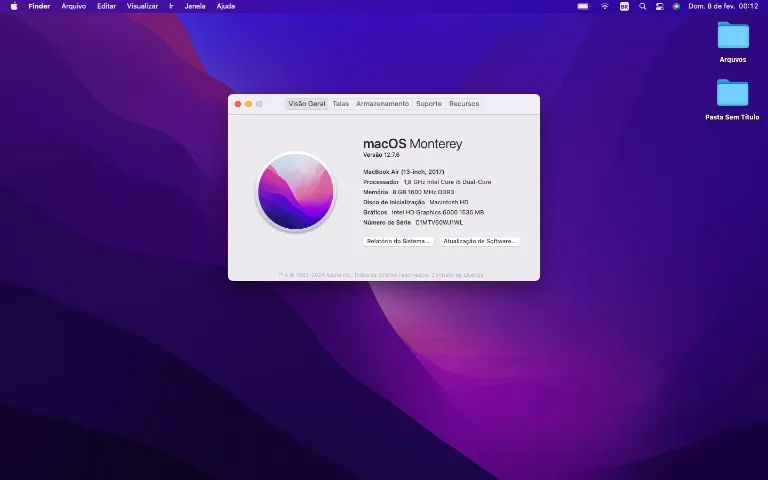Click the BR keyboard input source icon
The height and width of the screenshot is (480, 768).
pos(624,6)
